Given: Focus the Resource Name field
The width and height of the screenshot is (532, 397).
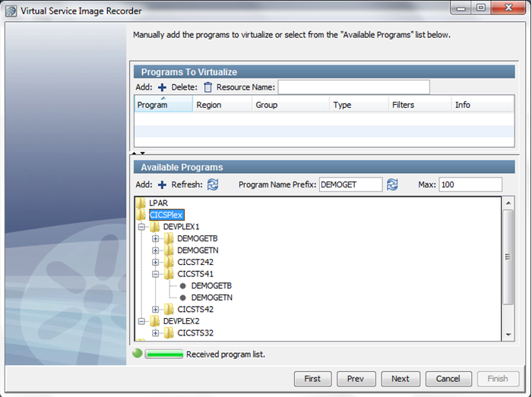Looking at the screenshot, I should pyautogui.click(x=353, y=87).
